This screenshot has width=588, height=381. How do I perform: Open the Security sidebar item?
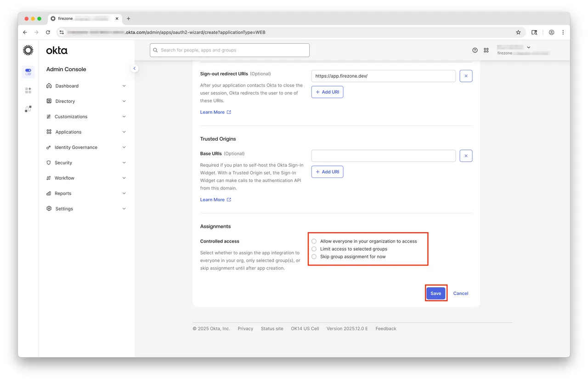pos(86,163)
